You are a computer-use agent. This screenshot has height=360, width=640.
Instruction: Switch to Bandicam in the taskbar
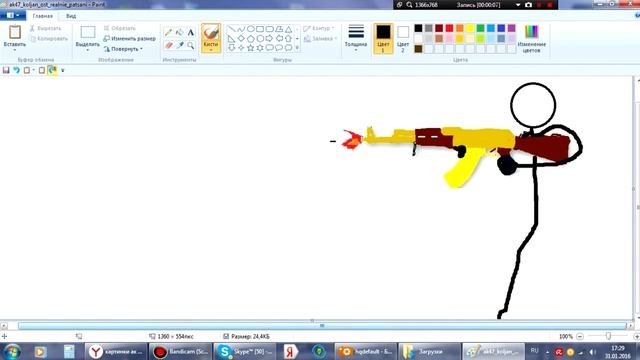[181, 351]
